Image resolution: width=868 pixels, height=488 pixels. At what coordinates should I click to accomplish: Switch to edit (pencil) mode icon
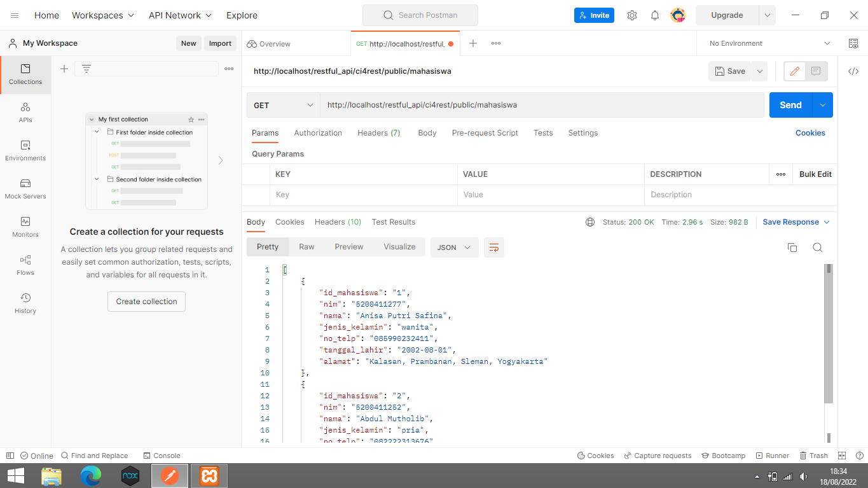click(x=794, y=71)
